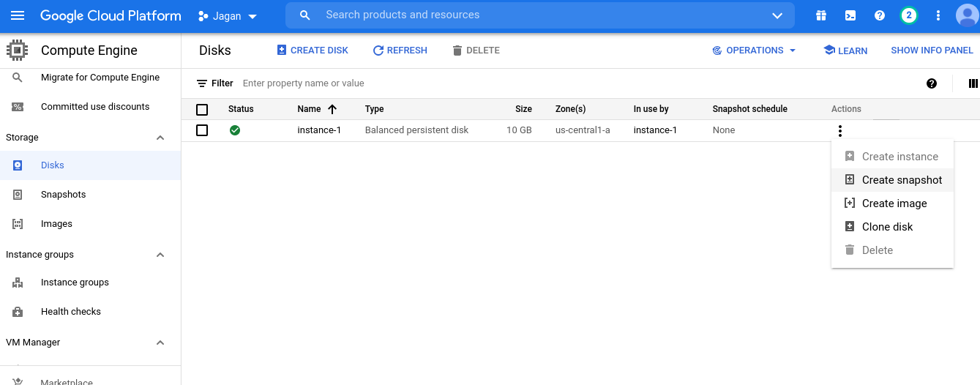Click the DELETE toolbar button
The image size is (980, 385).
pyautogui.click(x=476, y=51)
